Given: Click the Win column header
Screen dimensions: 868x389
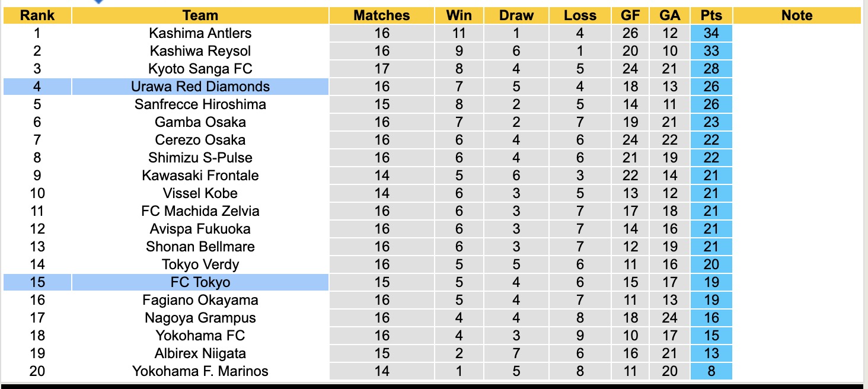Looking at the screenshot, I should [459, 15].
